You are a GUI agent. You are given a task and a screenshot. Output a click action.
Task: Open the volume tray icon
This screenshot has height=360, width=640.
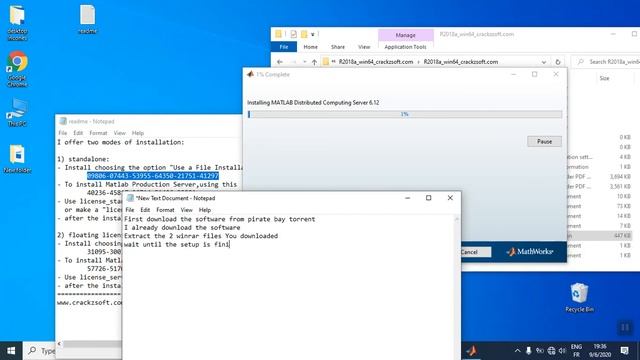click(562, 351)
